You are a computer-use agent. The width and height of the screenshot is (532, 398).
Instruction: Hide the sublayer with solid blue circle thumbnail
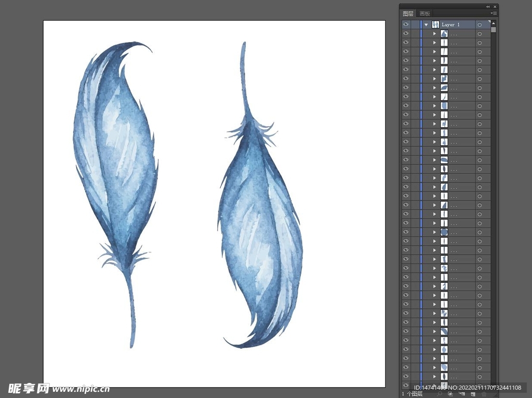pos(406,232)
